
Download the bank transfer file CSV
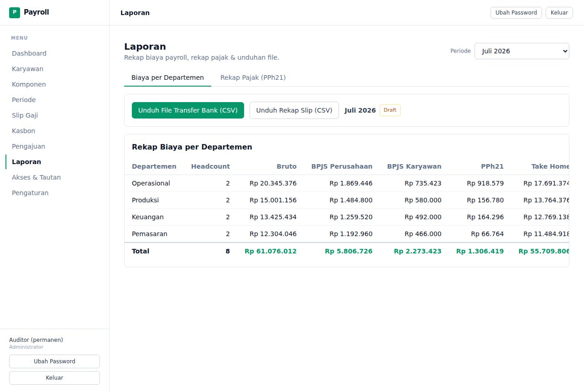188,110
